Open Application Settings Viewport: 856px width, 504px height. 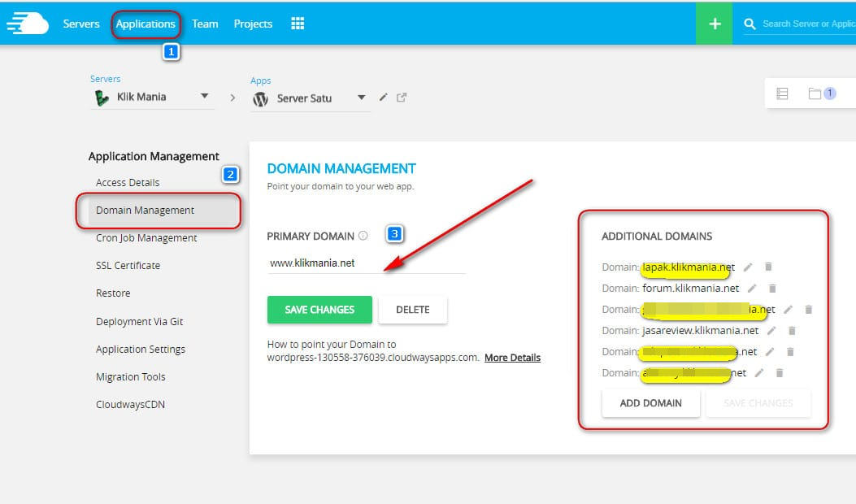[141, 349]
